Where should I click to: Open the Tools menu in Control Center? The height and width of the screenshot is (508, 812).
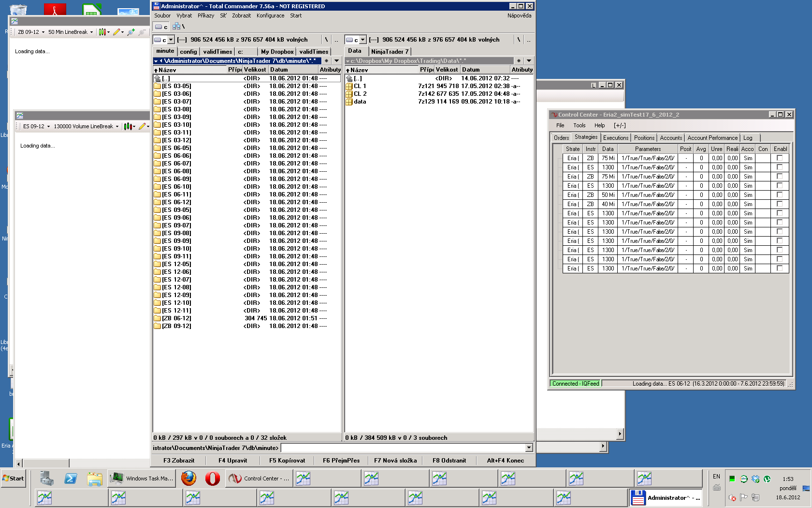pos(579,125)
